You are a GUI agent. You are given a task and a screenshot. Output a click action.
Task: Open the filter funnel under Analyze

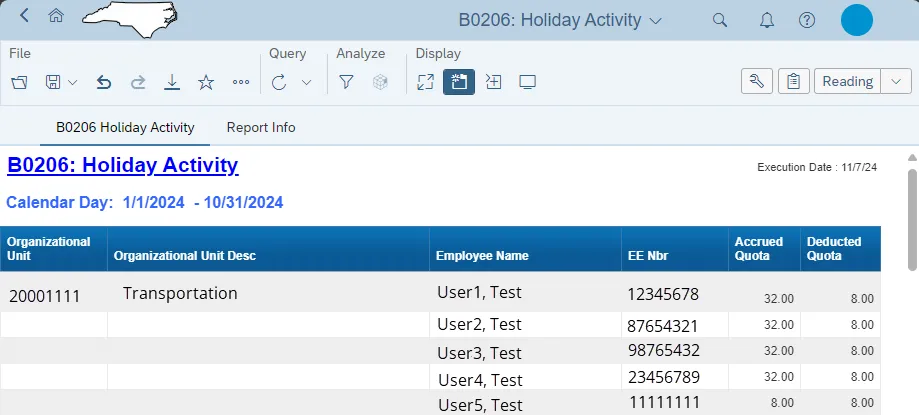click(346, 82)
